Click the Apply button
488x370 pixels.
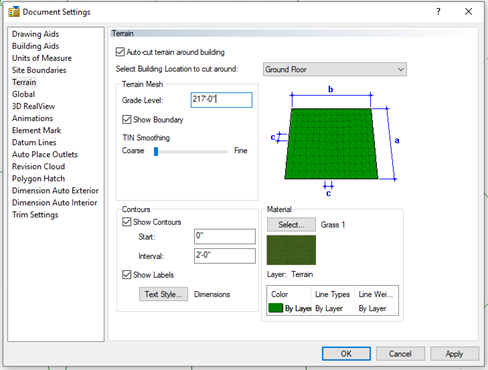coord(454,353)
